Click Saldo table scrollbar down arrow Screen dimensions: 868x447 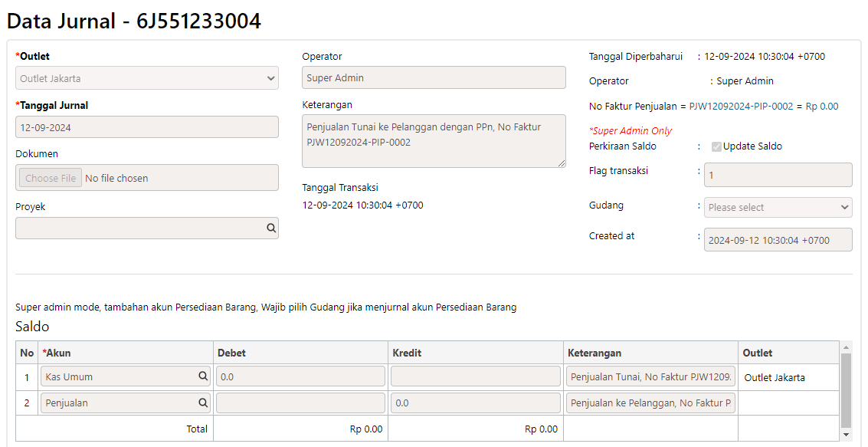pyautogui.click(x=846, y=435)
